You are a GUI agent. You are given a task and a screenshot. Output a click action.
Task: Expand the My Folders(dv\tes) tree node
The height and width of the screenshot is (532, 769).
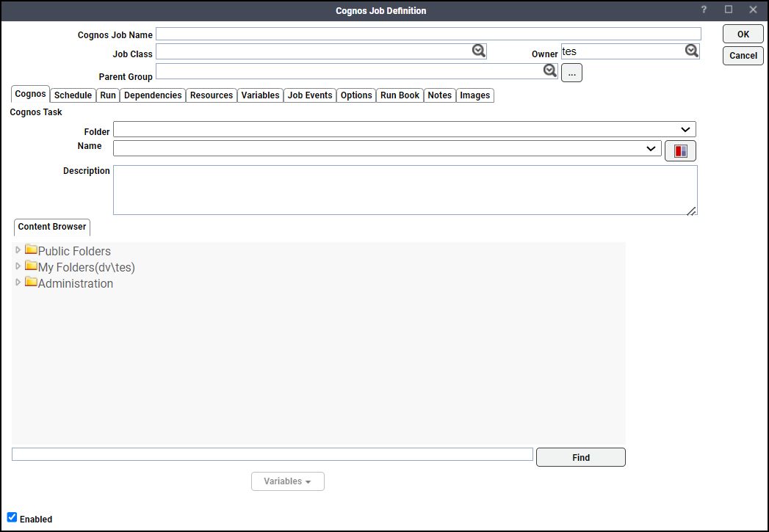(18, 266)
